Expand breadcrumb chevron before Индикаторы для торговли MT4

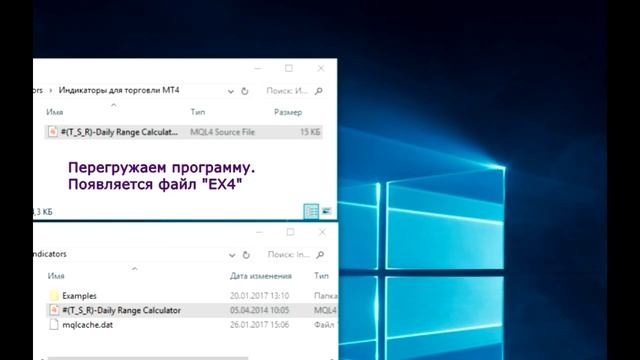tap(51, 91)
